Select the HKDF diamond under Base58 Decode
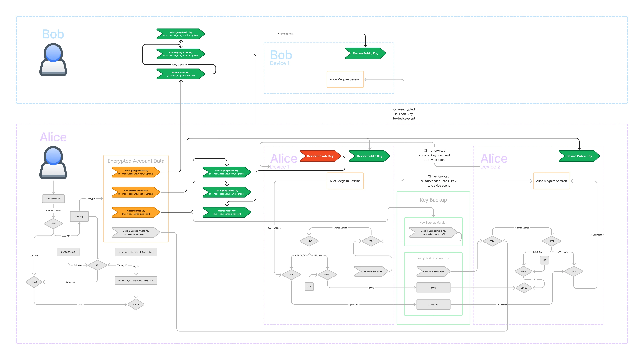 [53, 223]
